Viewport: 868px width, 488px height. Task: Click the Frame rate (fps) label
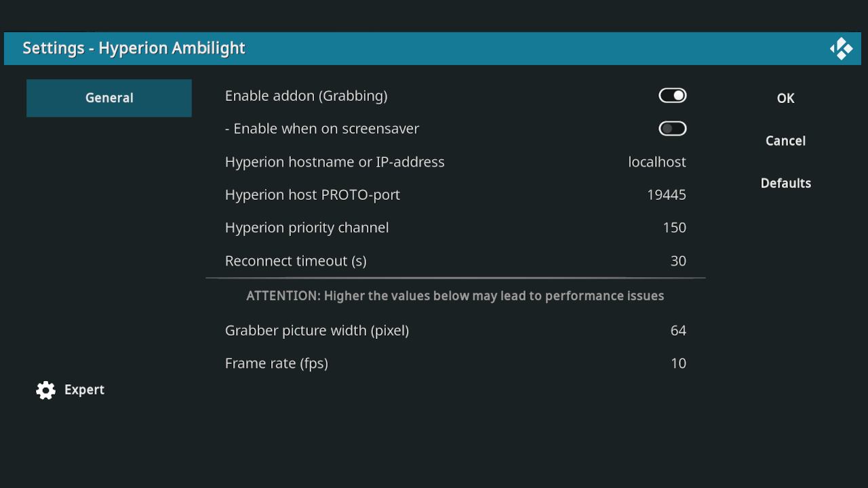(x=276, y=363)
